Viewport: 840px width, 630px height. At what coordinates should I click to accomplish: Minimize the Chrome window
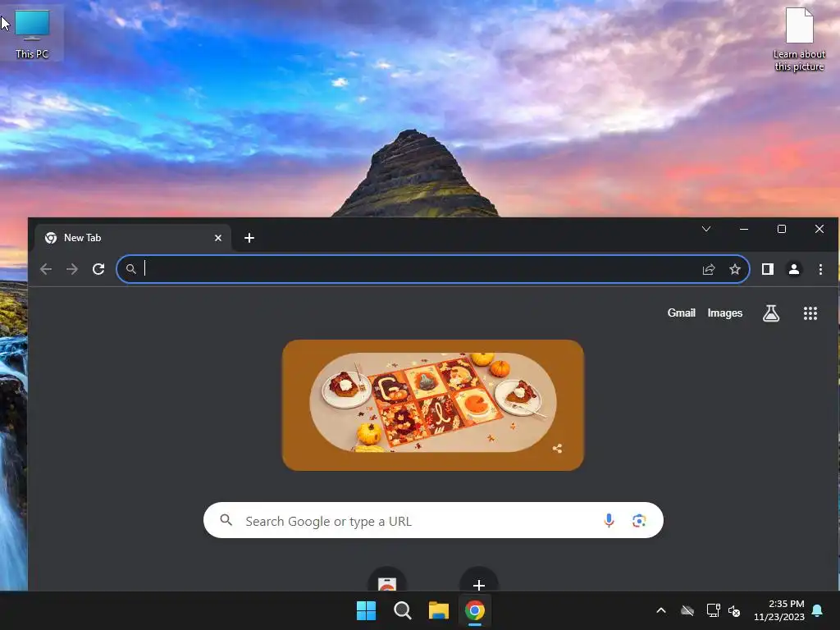(744, 230)
